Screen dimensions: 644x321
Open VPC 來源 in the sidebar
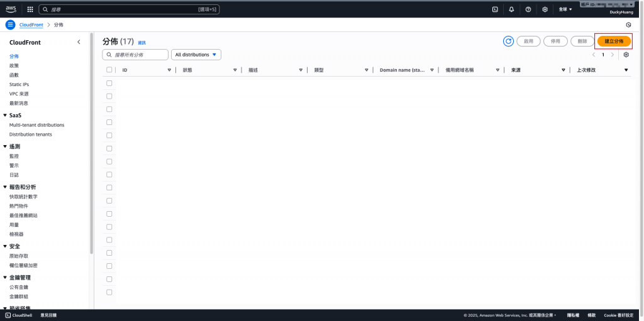(19, 94)
